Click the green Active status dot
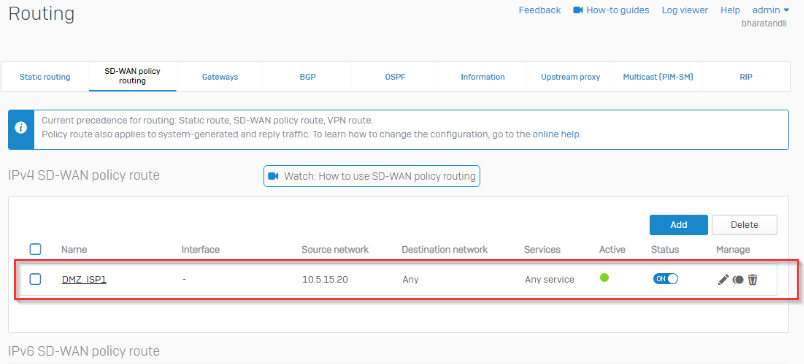The image size is (804, 364). click(x=604, y=278)
